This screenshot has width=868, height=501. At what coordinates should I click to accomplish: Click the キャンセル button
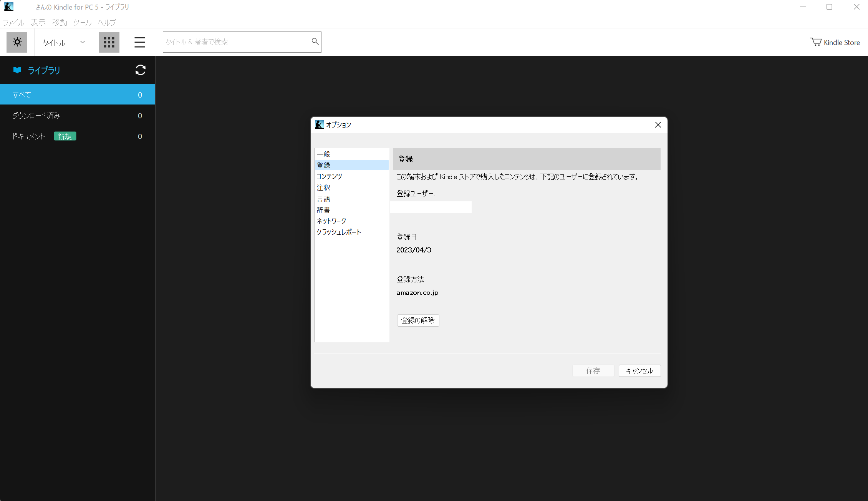pos(639,371)
